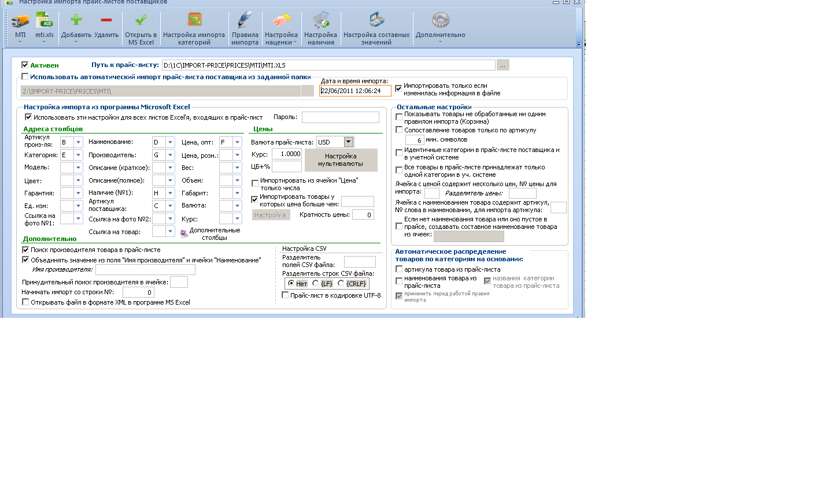Click the мин. символов number field
This screenshot has height=504, width=835.
coord(415,140)
